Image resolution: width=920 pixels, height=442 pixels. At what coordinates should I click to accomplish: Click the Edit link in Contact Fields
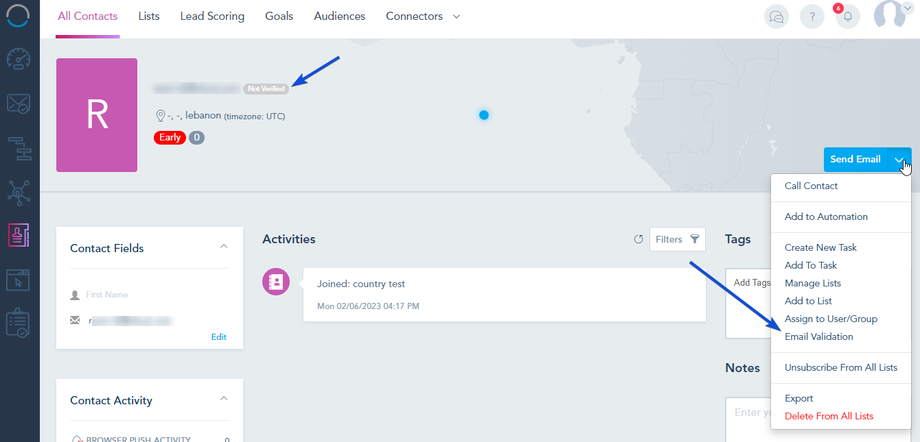218,337
